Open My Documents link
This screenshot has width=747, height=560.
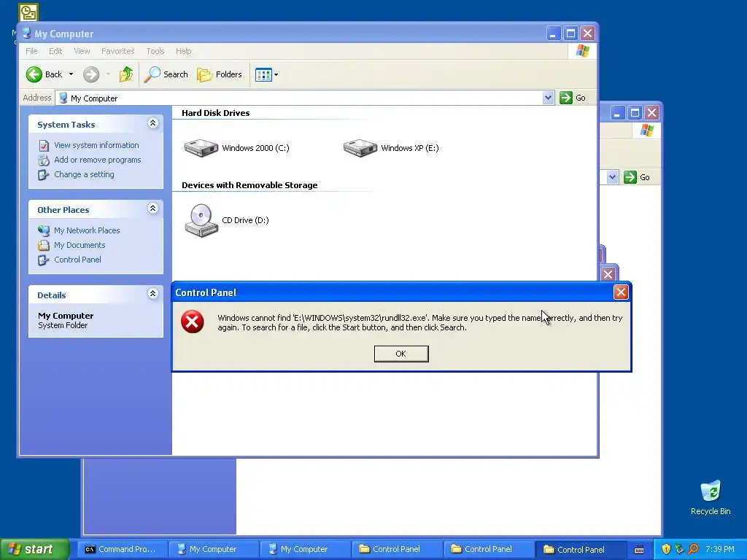coord(80,245)
